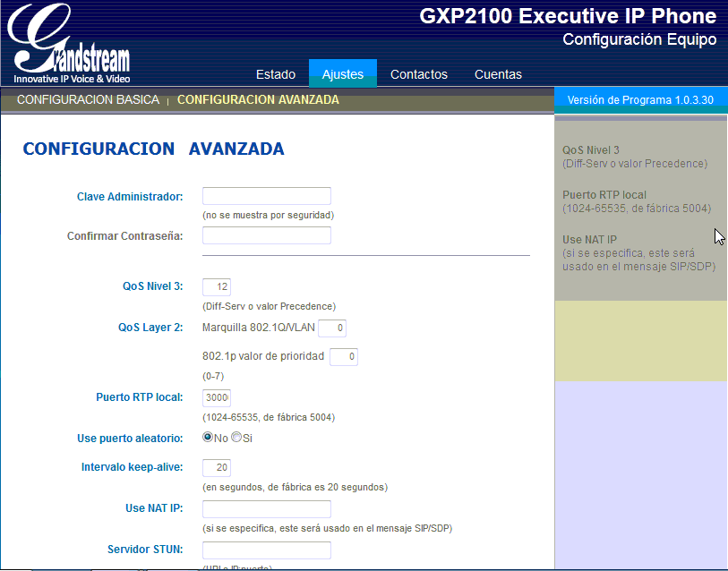
Task: Click the 802.1p valor de prioridad field
Action: pos(343,356)
